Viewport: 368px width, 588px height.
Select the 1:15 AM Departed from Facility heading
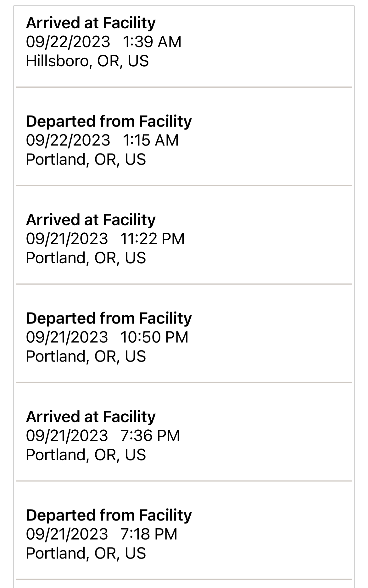[109, 121]
